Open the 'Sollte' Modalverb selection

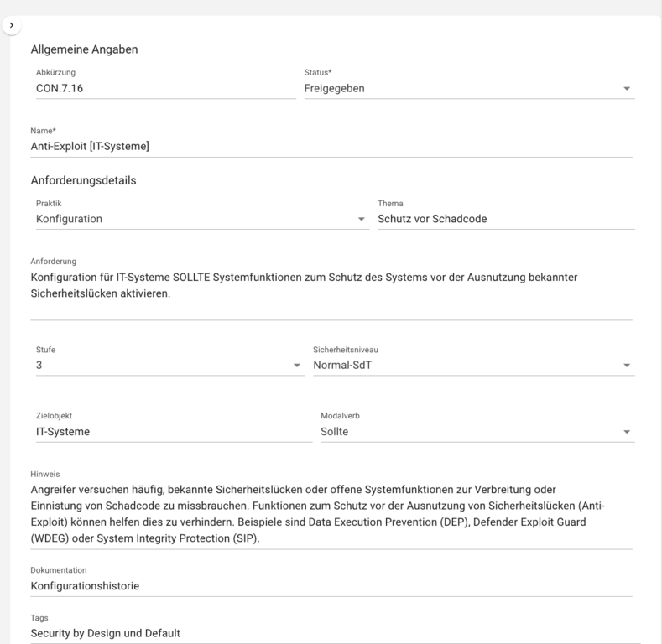335,431
